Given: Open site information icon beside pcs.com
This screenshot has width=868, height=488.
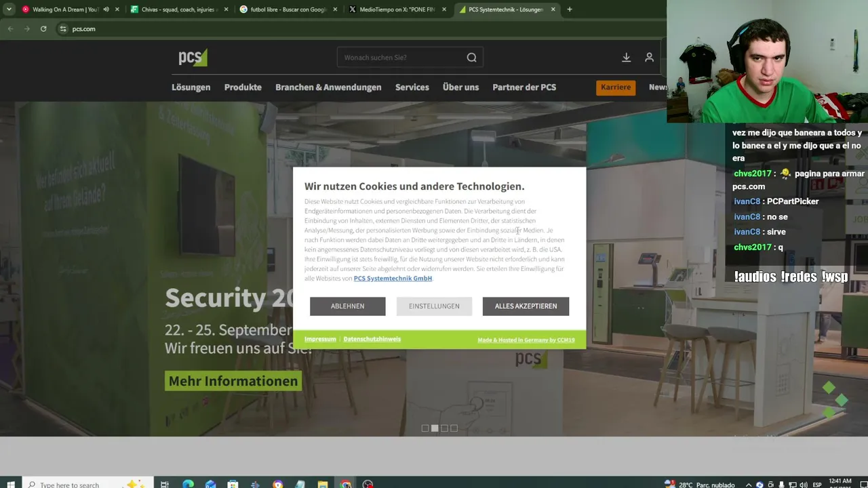Looking at the screenshot, I should point(63,28).
